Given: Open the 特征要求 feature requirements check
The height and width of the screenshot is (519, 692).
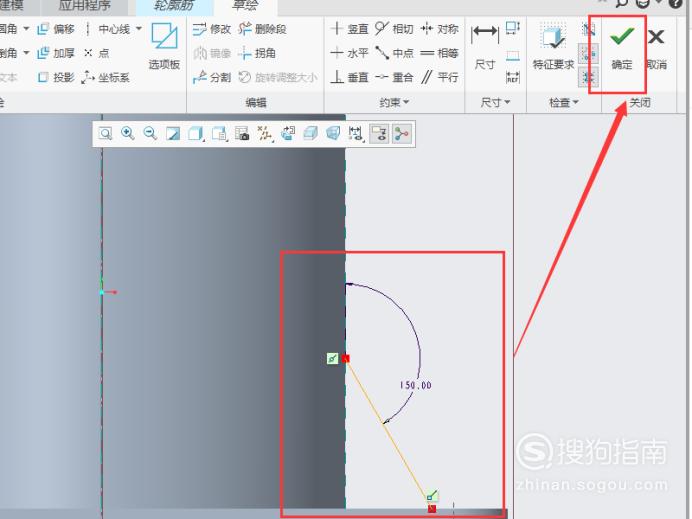Looking at the screenshot, I should [x=553, y=47].
